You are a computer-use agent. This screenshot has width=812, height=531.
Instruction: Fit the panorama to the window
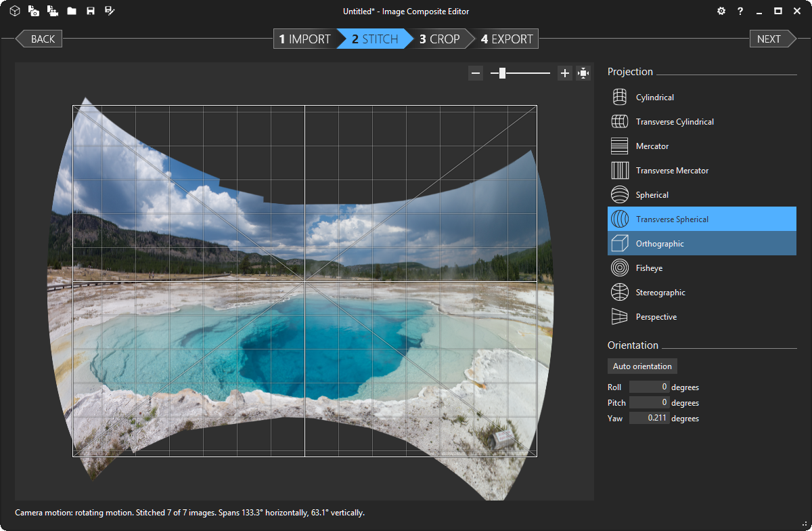(583, 73)
